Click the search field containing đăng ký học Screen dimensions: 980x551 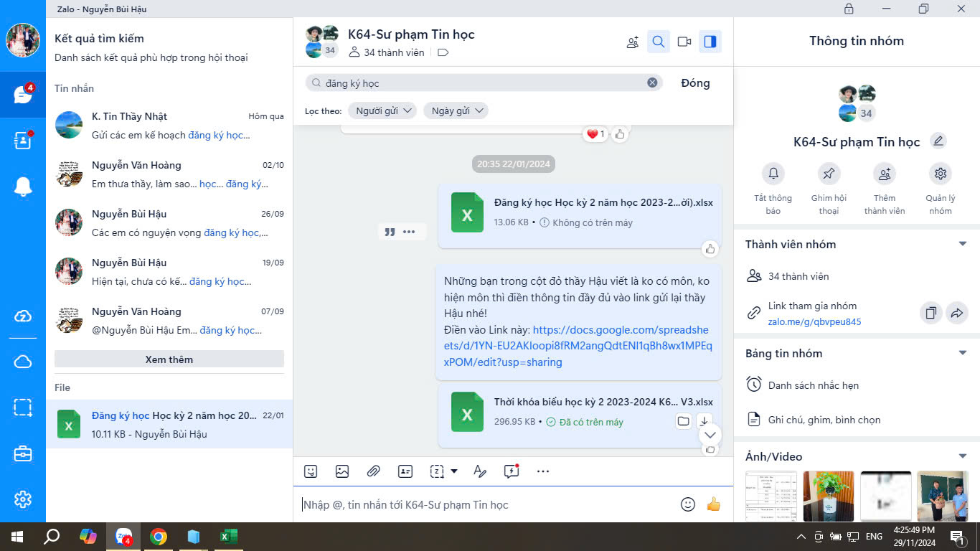[484, 83]
